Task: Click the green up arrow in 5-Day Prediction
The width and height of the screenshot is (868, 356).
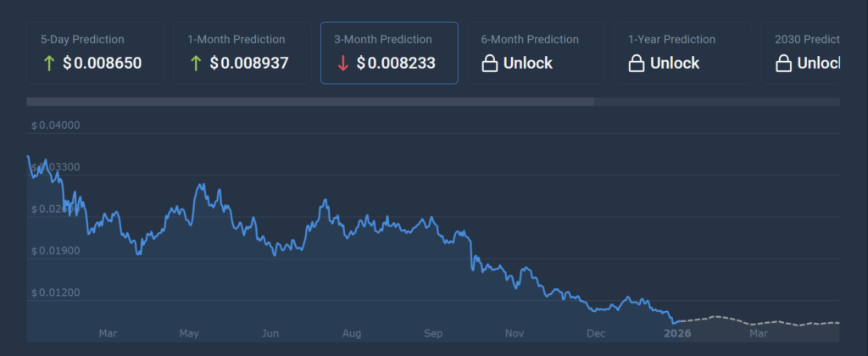Action: (x=47, y=63)
